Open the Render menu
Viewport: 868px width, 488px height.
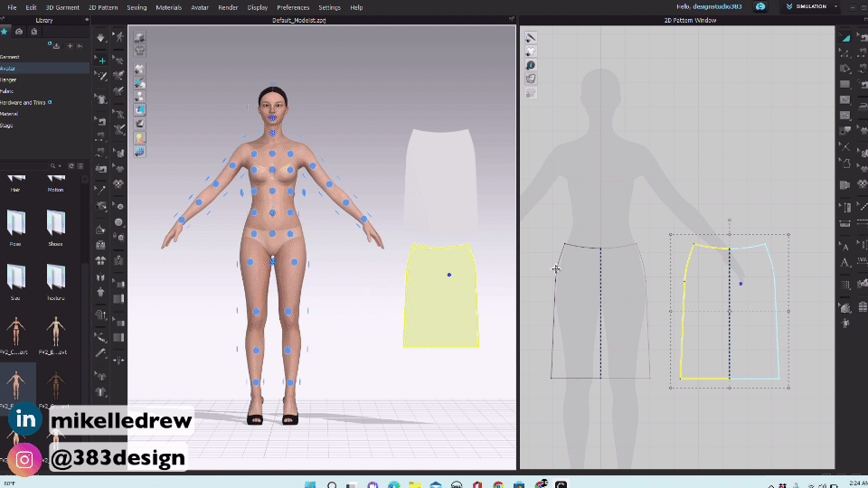228,7
